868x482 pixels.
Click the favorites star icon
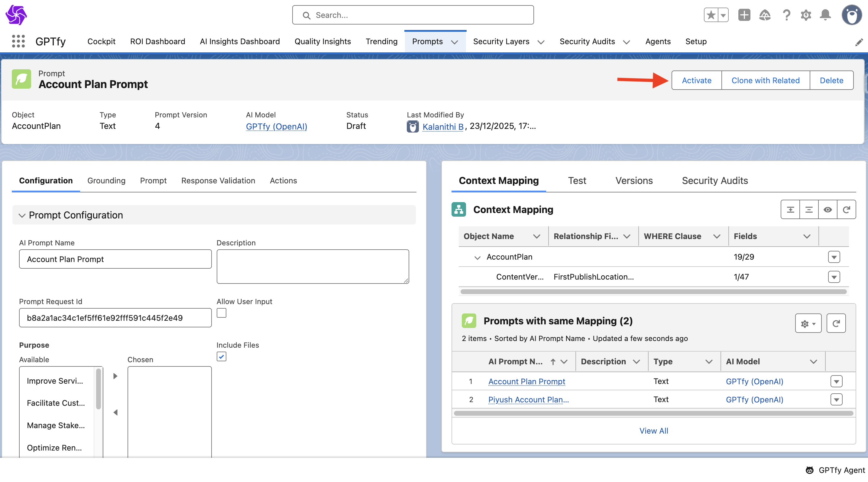711,15
